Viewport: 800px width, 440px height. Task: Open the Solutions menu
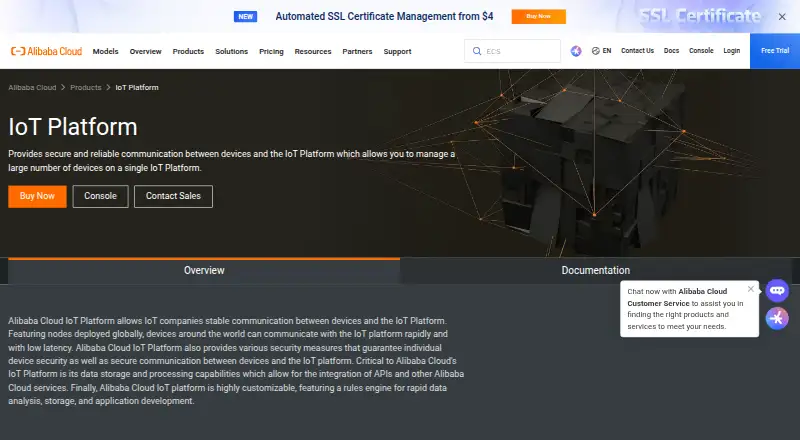click(x=232, y=51)
